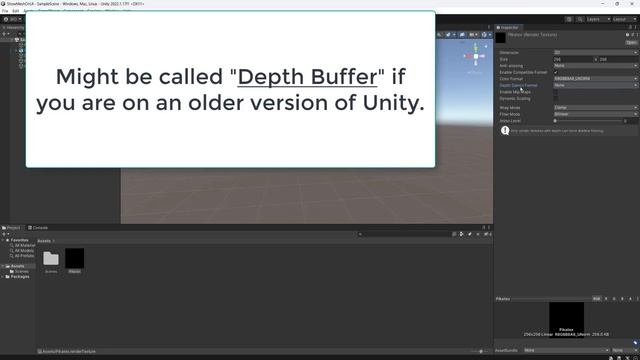Screen dimensions: 640x360
Task: Collapse the Favorites tree expander
Action: click(3, 240)
